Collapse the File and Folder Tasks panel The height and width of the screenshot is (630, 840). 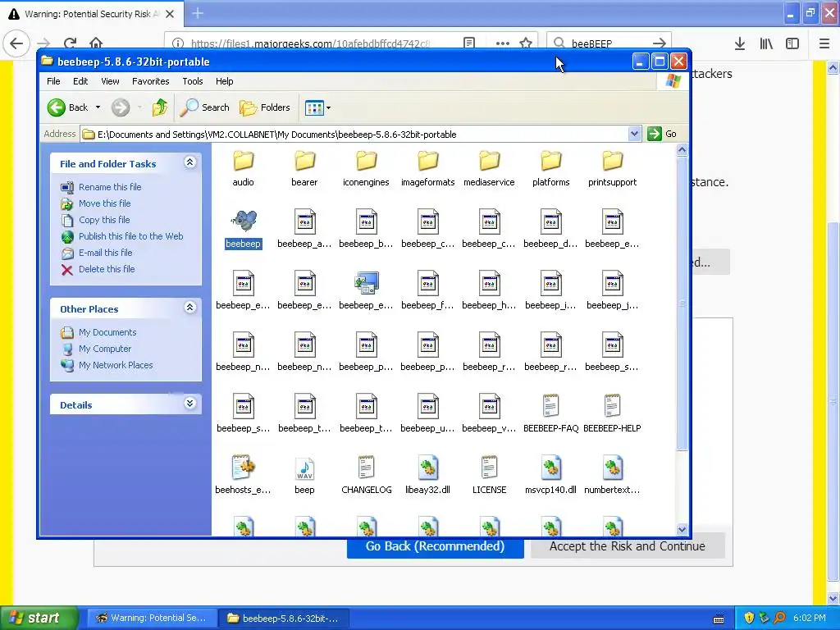(190, 162)
